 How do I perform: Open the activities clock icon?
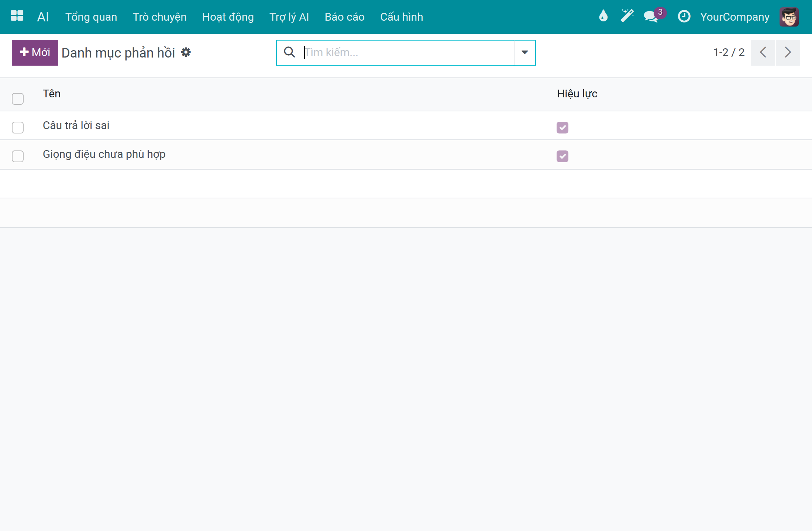684,16
